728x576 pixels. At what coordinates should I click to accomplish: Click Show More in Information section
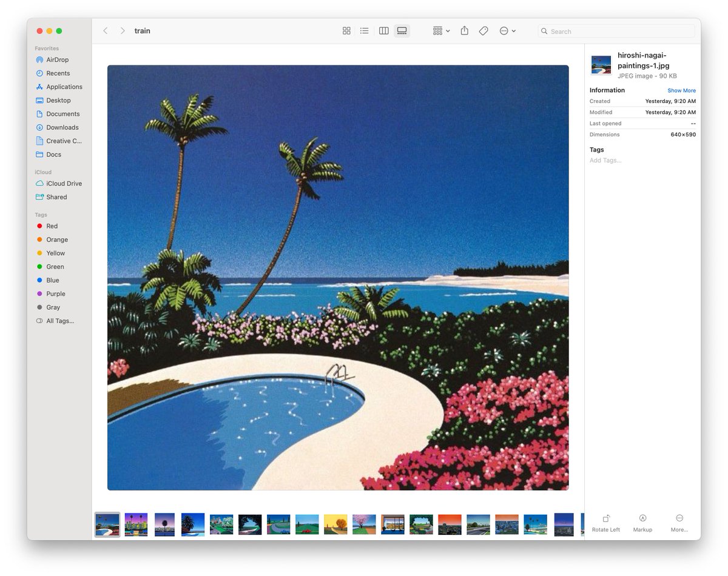point(681,90)
